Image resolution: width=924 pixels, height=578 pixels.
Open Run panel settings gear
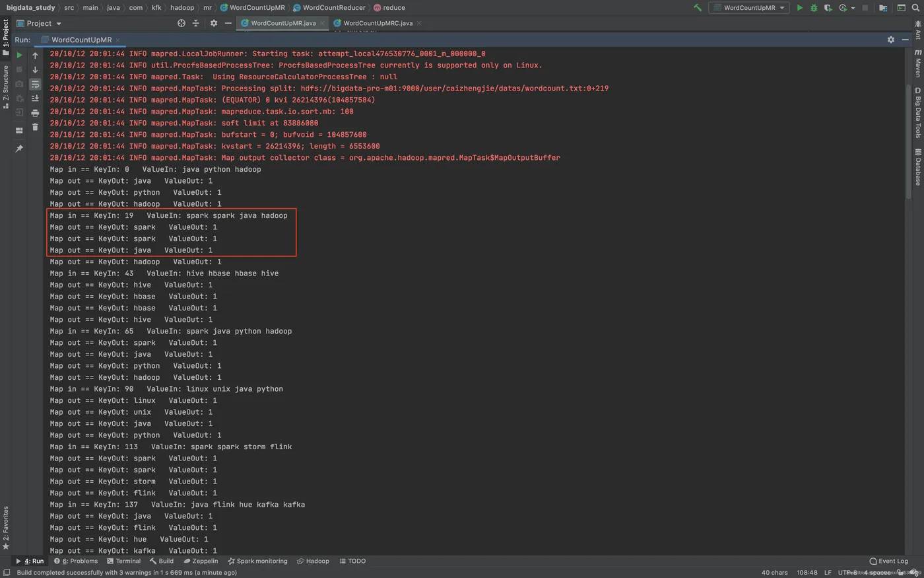(891, 40)
